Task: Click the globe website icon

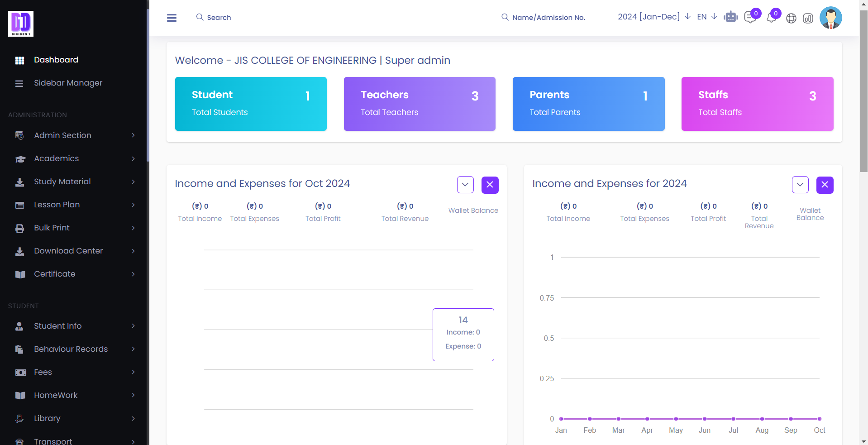Action: pyautogui.click(x=791, y=18)
